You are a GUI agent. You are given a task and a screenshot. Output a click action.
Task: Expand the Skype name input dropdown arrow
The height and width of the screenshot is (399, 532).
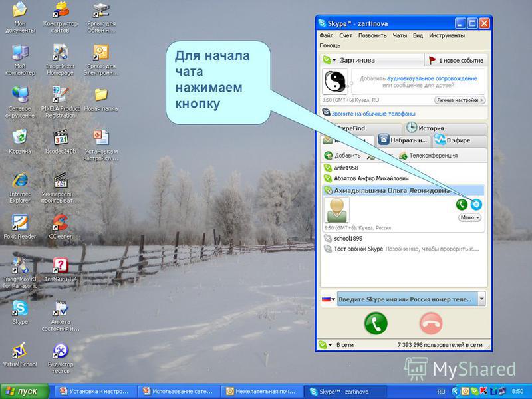[x=481, y=299]
